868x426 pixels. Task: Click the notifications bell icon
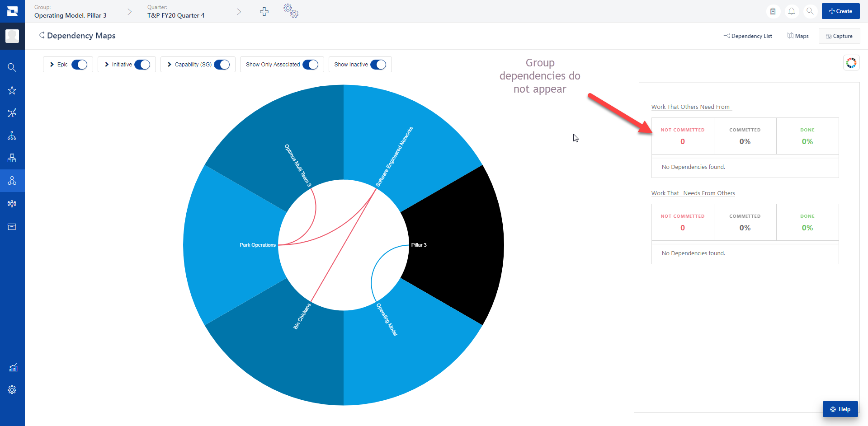coord(792,11)
